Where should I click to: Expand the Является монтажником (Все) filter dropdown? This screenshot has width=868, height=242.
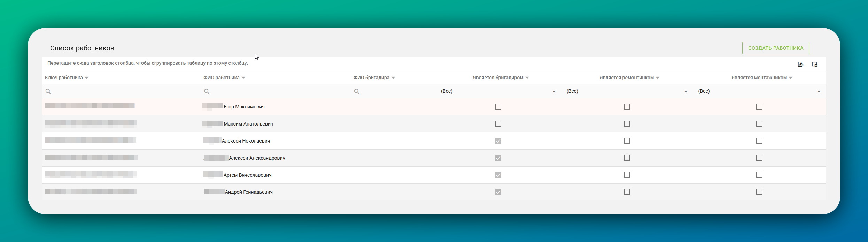(x=819, y=91)
